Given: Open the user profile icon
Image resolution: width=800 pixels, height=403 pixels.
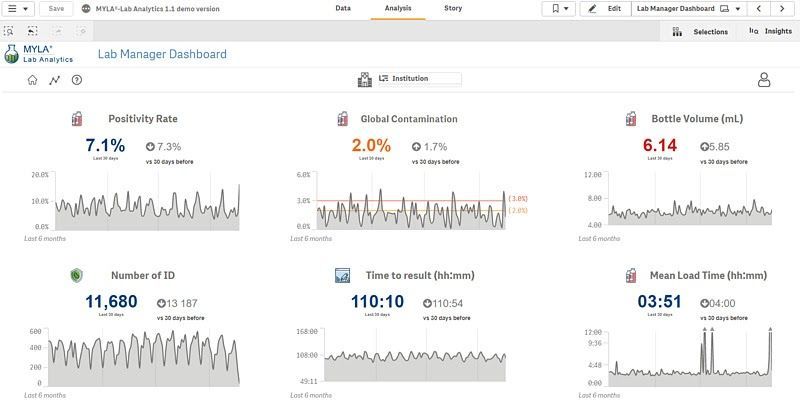Looking at the screenshot, I should (x=764, y=80).
